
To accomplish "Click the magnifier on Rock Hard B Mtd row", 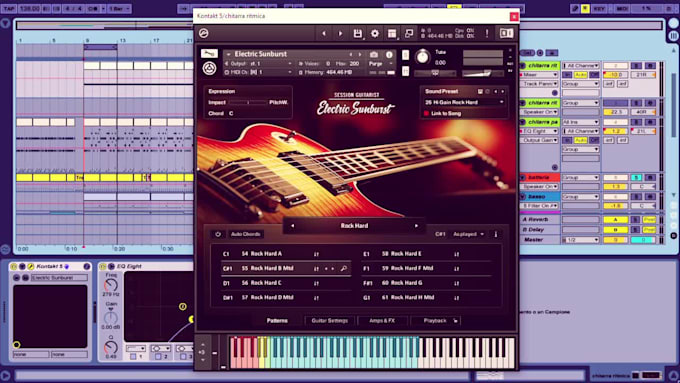I will 343,268.
